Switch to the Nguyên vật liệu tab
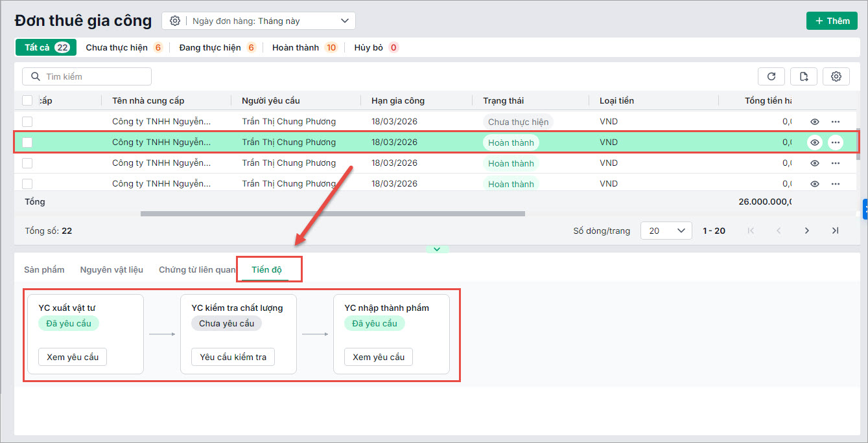 coord(111,269)
